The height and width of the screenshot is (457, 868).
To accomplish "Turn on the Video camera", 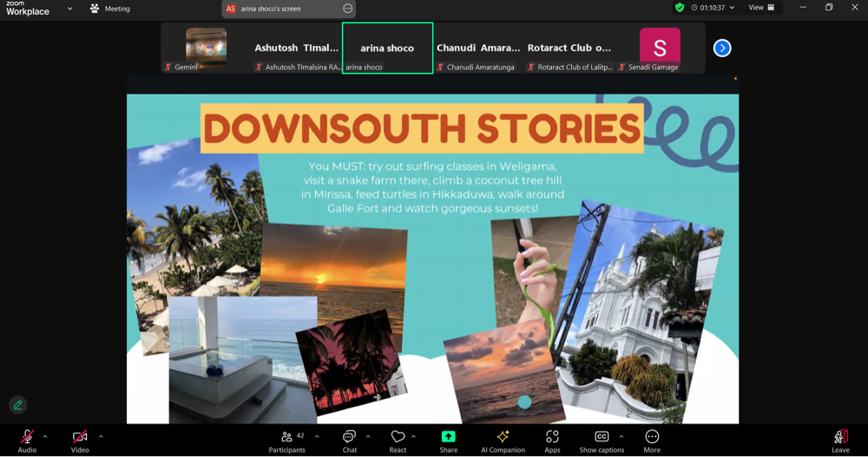I will [80, 437].
